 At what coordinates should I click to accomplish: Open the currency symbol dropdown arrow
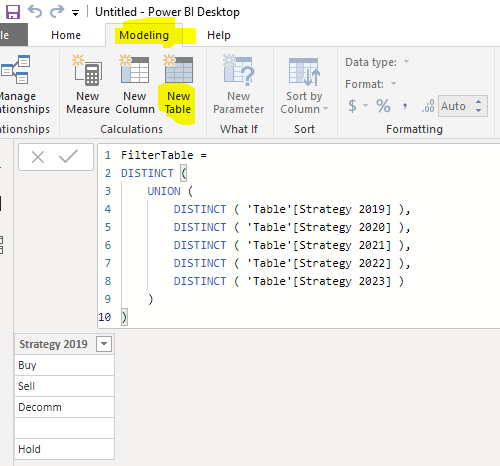[365, 106]
